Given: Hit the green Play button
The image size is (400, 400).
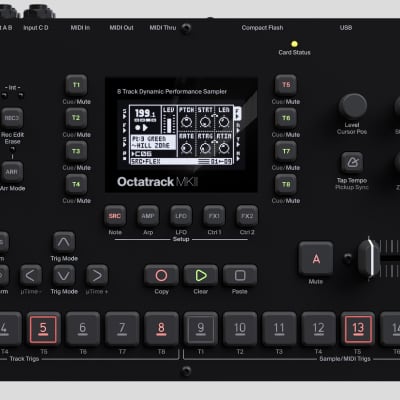Looking at the screenshot, I should [201, 276].
